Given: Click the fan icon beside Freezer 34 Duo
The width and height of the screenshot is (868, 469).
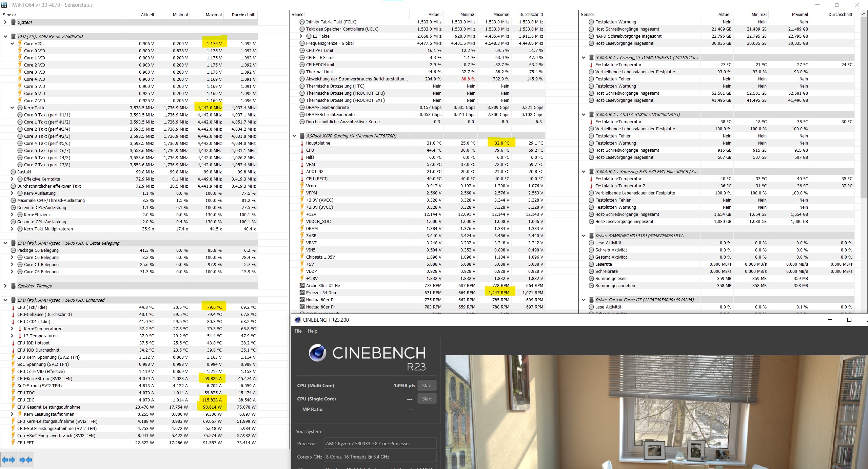Looking at the screenshot, I should coord(302,293).
